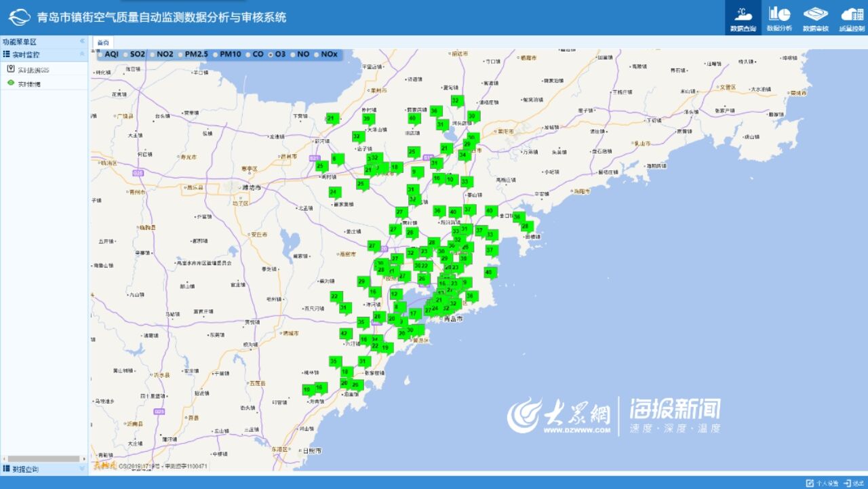Select the CO radio option
Screen dimensions: 868x489
pyautogui.click(x=249, y=54)
